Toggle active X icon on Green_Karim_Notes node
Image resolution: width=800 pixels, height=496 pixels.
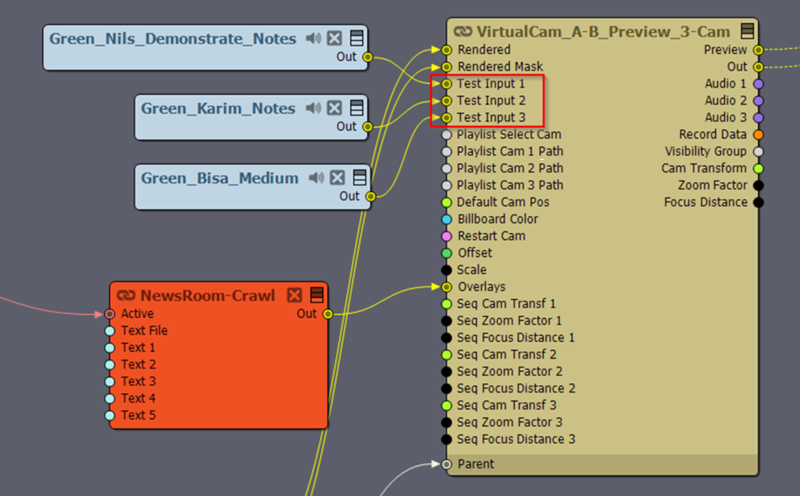[335, 108]
